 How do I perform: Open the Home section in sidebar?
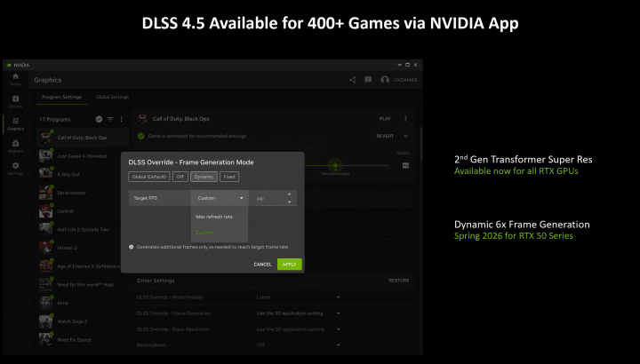click(15, 79)
